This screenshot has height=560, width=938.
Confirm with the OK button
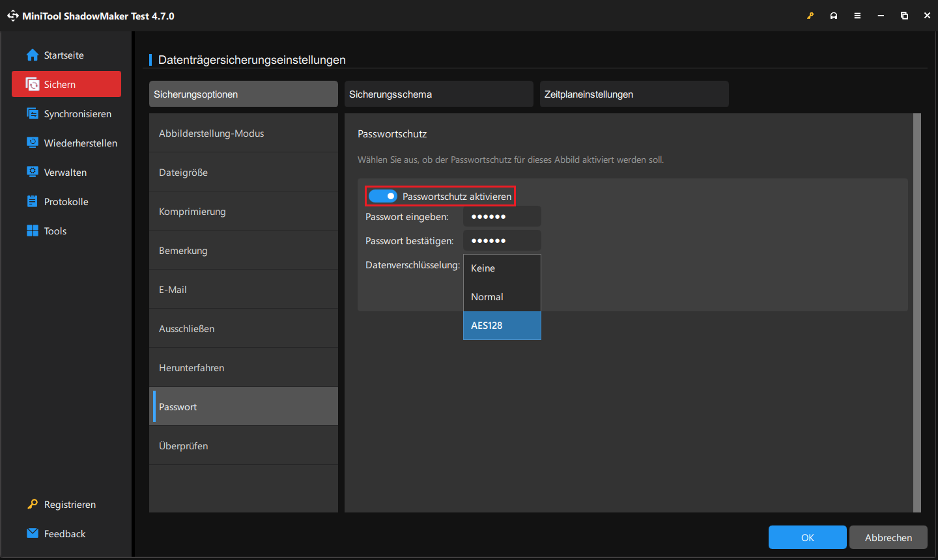pyautogui.click(x=808, y=537)
